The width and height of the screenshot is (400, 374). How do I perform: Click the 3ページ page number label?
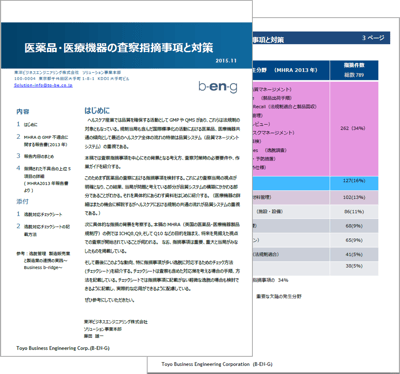tap(373, 38)
